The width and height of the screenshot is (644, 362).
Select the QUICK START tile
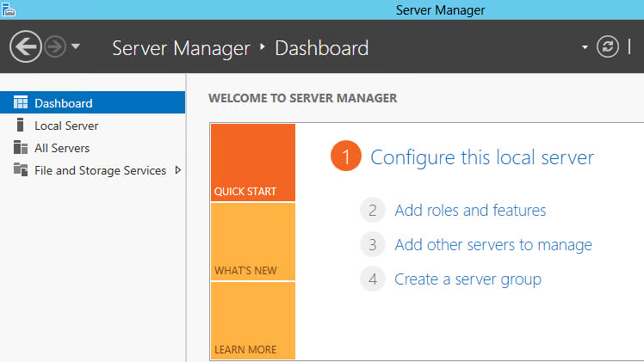(x=252, y=163)
